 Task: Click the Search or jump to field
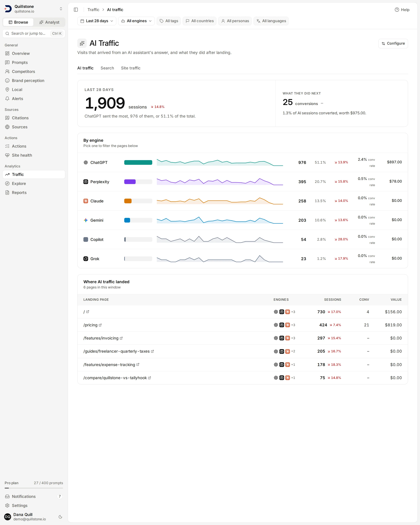[x=34, y=34]
